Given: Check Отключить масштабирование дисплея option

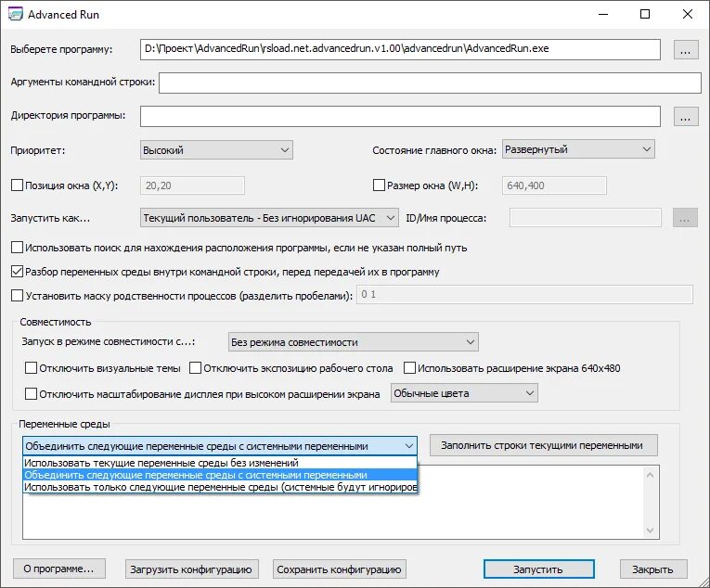Looking at the screenshot, I should 32,394.
